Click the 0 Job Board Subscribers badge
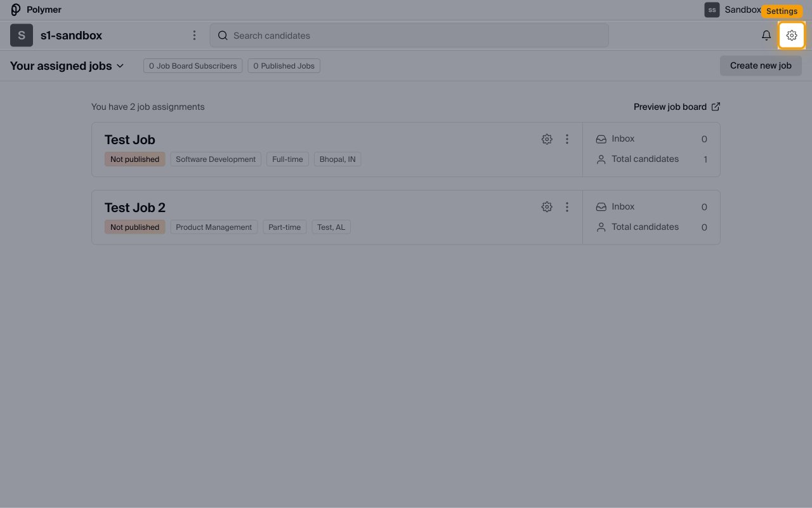This screenshot has width=812, height=508. point(193,65)
